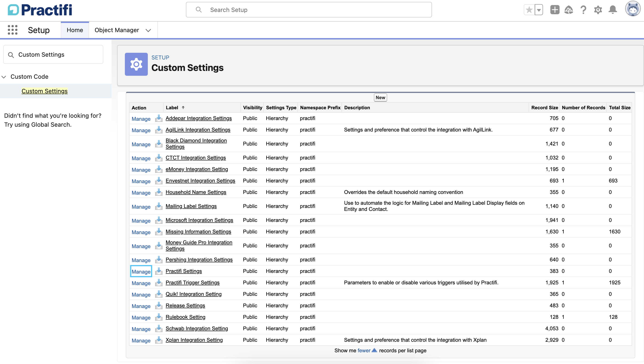Click the download icon for Addepar Integration Settings

click(159, 118)
